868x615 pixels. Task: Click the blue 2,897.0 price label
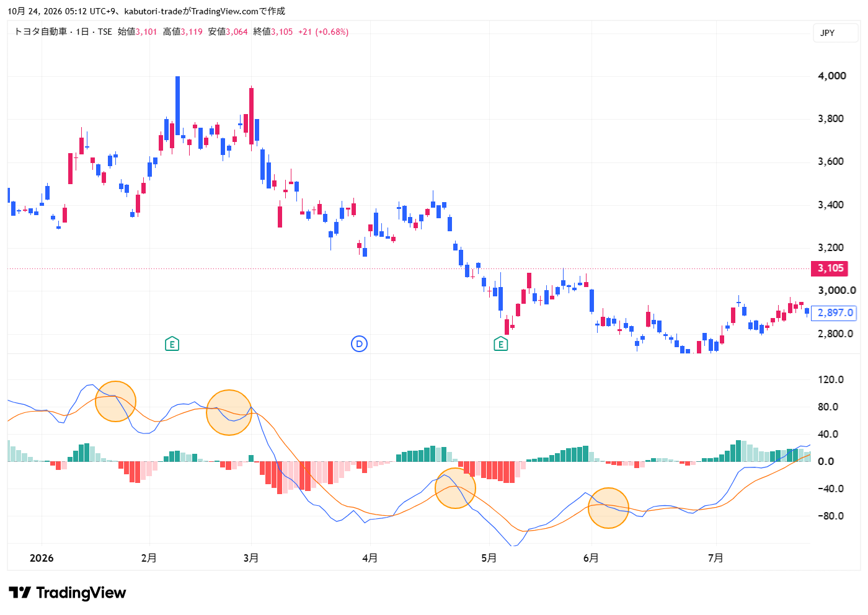pos(834,313)
